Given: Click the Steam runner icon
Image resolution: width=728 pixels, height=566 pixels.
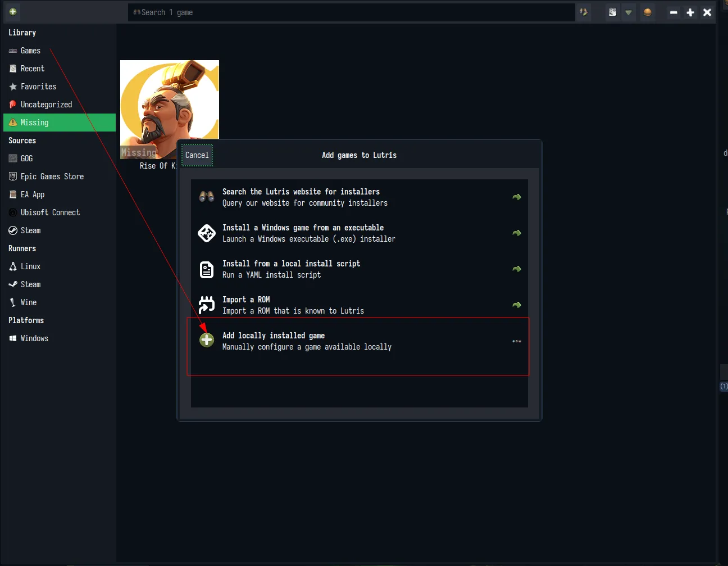Looking at the screenshot, I should tap(13, 284).
